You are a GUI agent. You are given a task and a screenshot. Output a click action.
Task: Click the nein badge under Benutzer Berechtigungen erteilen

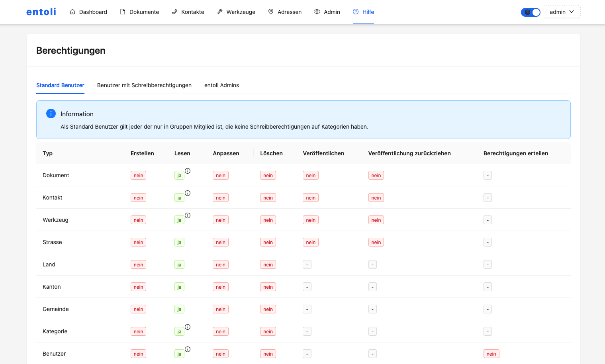(491, 354)
